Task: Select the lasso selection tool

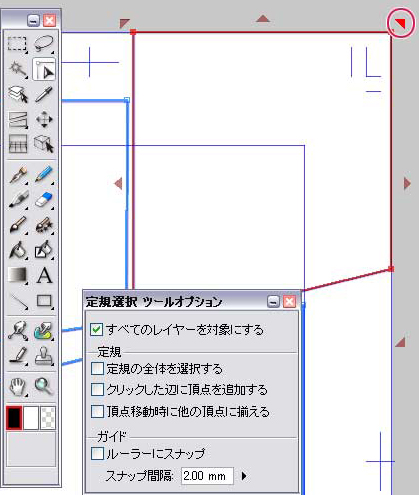Action: [44, 44]
